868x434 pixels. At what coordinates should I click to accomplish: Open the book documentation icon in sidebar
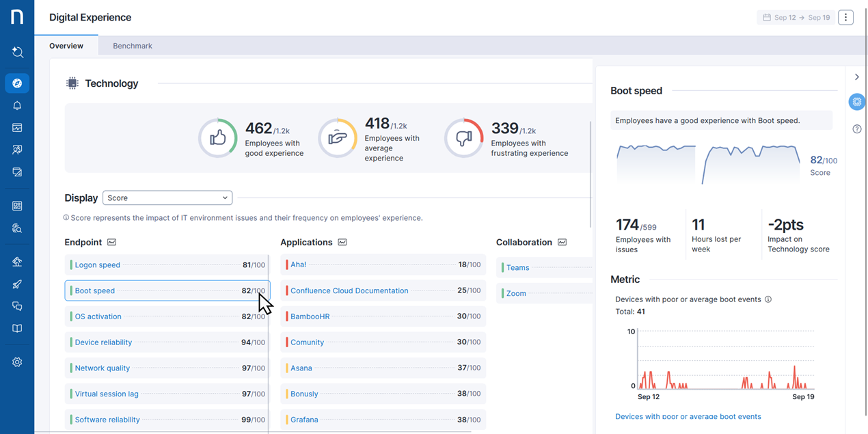[17, 328]
